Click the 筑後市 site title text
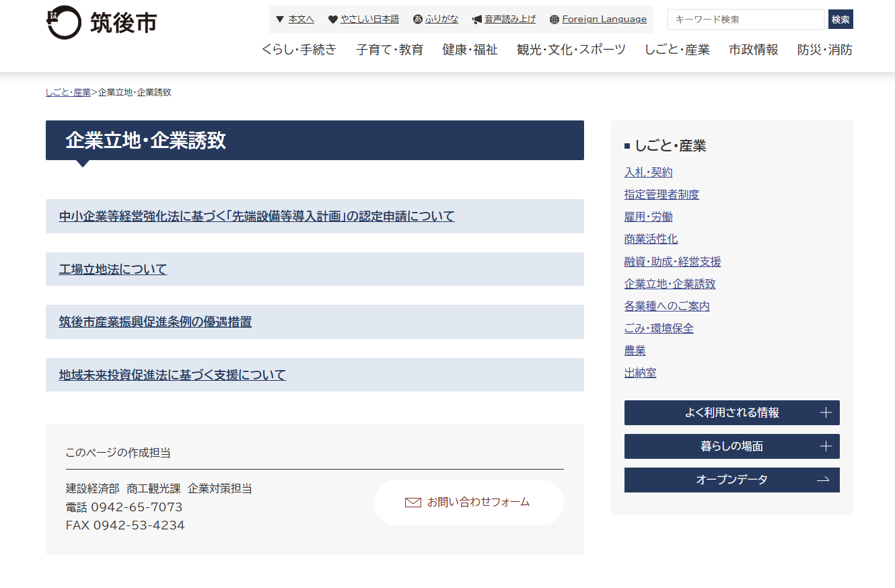 (124, 22)
